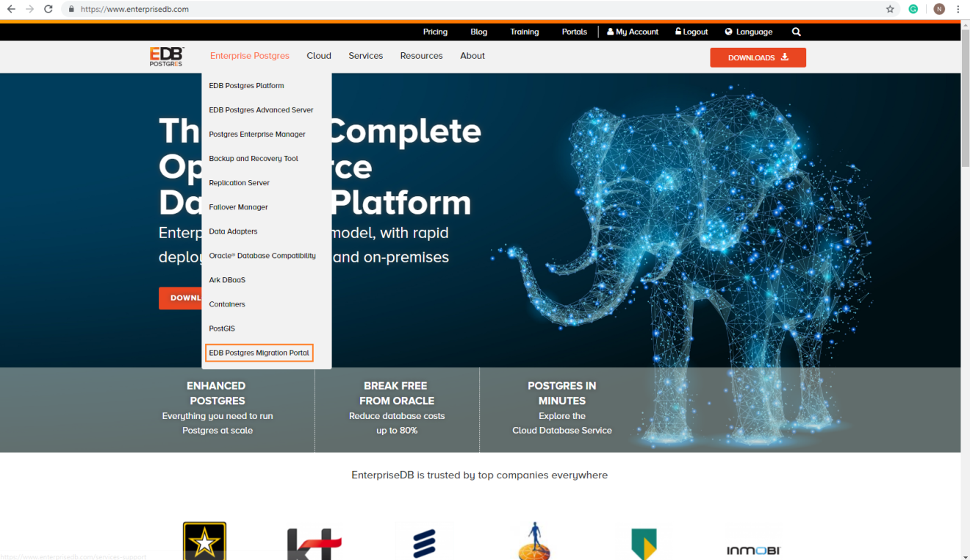970x560 pixels.
Task: Reload the page with the refresh icon
Action: tap(48, 9)
